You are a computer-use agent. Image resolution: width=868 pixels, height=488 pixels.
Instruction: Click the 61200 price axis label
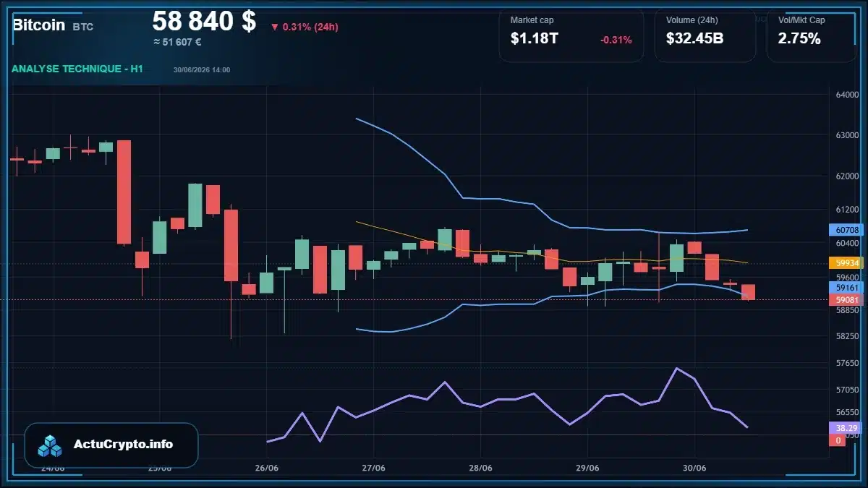pyautogui.click(x=847, y=210)
